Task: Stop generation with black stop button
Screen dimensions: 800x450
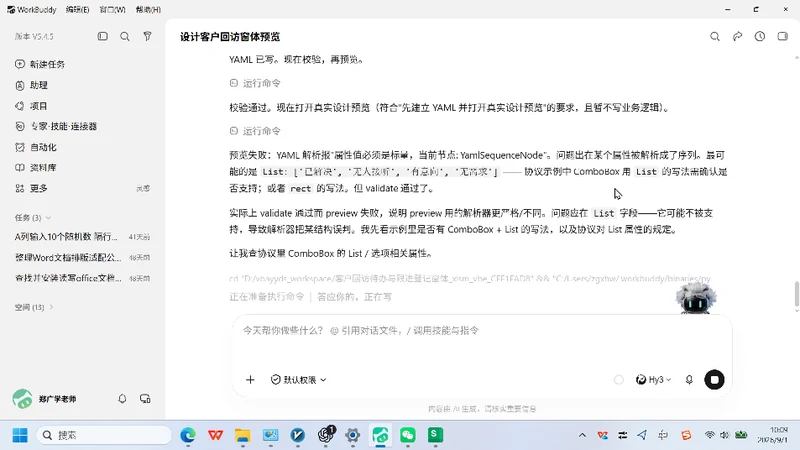Action: coord(714,380)
